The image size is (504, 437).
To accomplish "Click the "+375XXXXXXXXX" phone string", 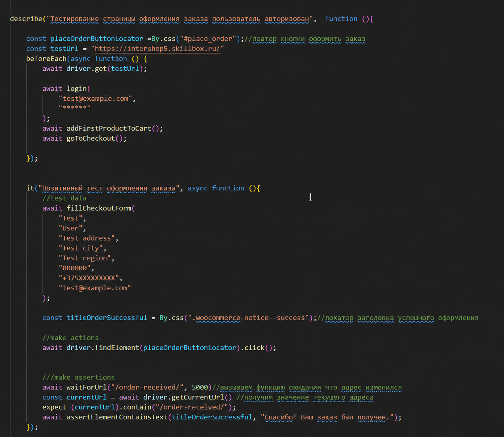I will click(89, 278).
